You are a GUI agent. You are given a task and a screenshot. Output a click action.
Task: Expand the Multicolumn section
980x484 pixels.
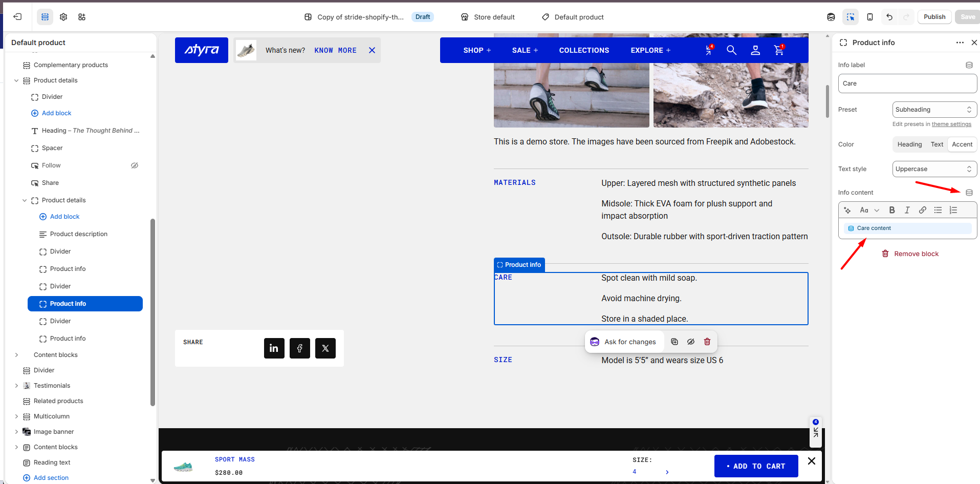(16, 416)
